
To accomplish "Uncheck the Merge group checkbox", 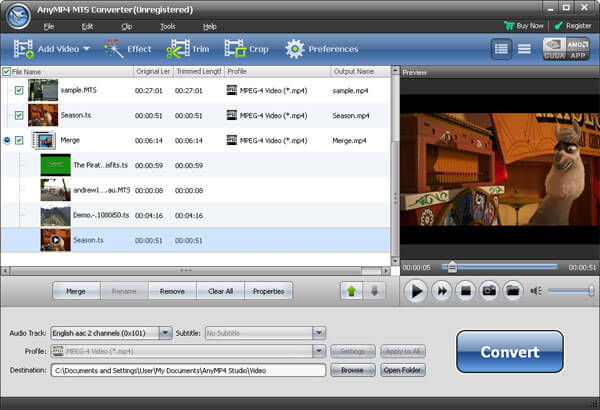I will pos(19,140).
